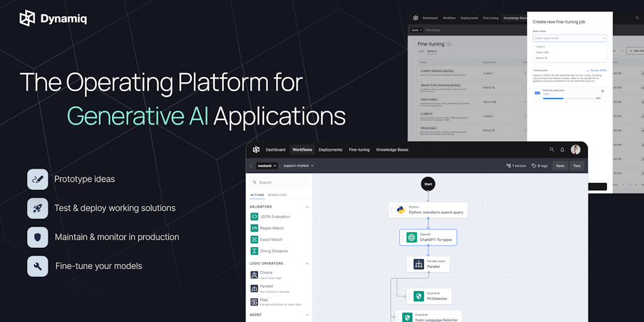Click the shield icon for Maintain & monitor
This screenshot has height=322, width=644.
[38, 237]
